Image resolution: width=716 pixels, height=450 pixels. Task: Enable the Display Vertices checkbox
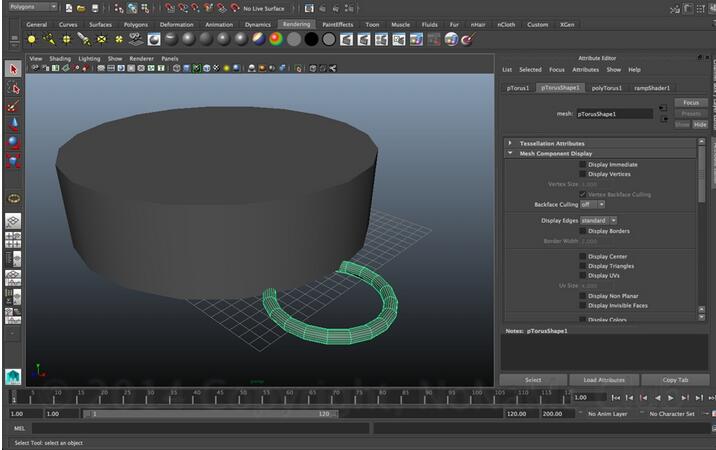584,173
